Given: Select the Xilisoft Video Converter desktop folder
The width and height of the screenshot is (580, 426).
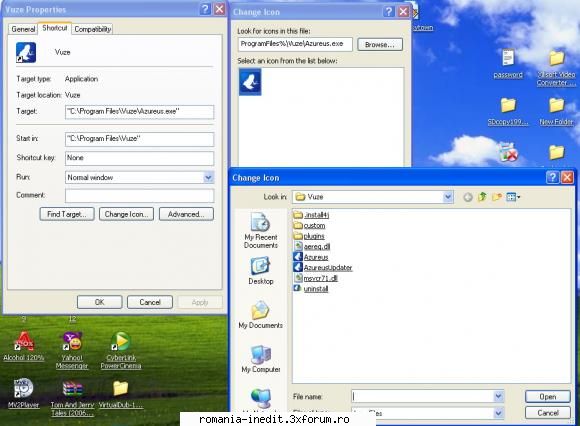Looking at the screenshot, I should click(556, 68).
